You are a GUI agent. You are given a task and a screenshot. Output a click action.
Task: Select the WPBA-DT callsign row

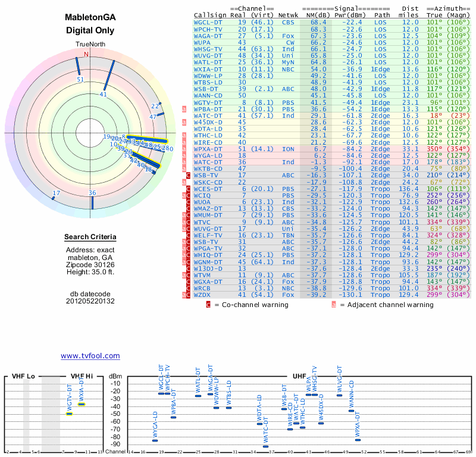[208, 109]
